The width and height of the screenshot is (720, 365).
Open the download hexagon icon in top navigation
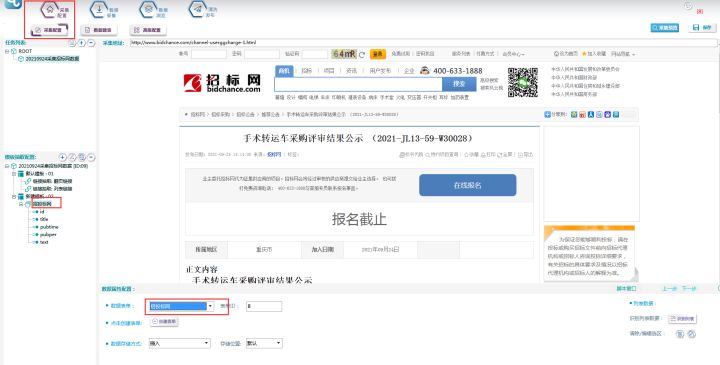(x=99, y=10)
